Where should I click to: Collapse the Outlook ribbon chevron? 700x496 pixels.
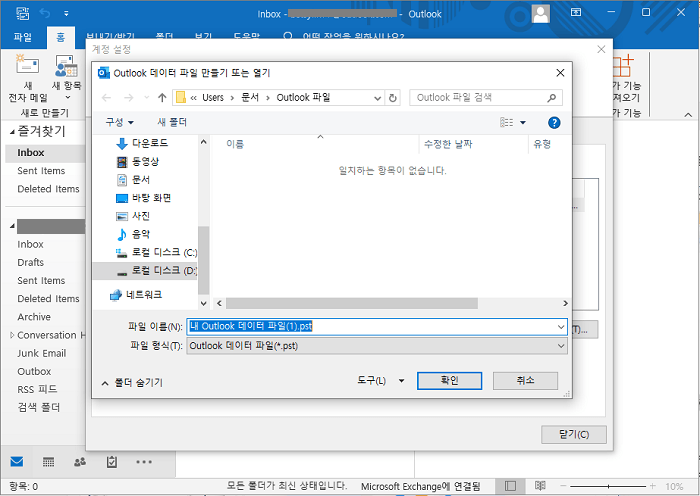(688, 115)
